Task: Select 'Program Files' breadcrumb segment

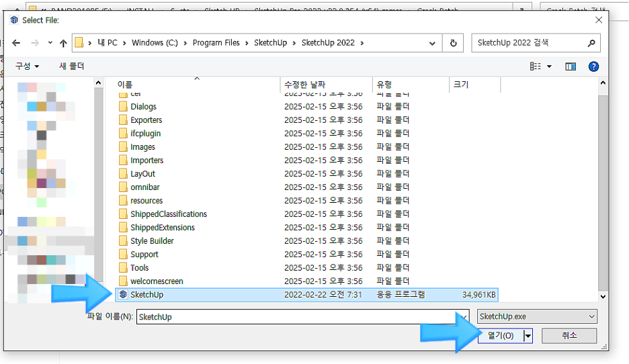Action: [216, 42]
